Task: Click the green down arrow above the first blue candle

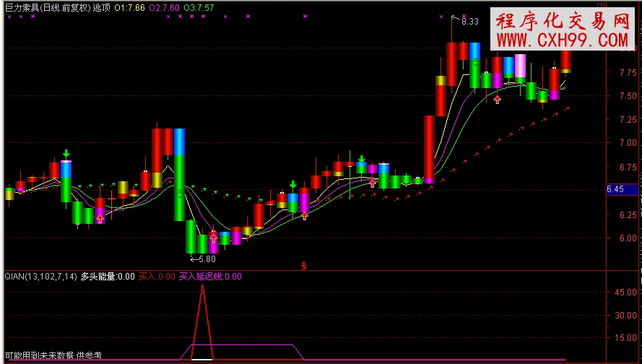Action: (x=66, y=153)
